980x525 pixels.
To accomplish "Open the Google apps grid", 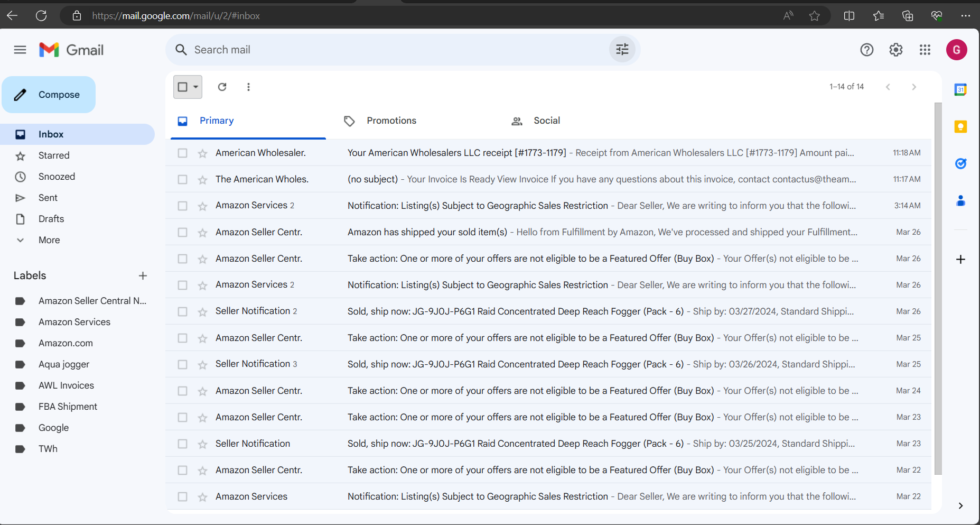I will click(925, 50).
